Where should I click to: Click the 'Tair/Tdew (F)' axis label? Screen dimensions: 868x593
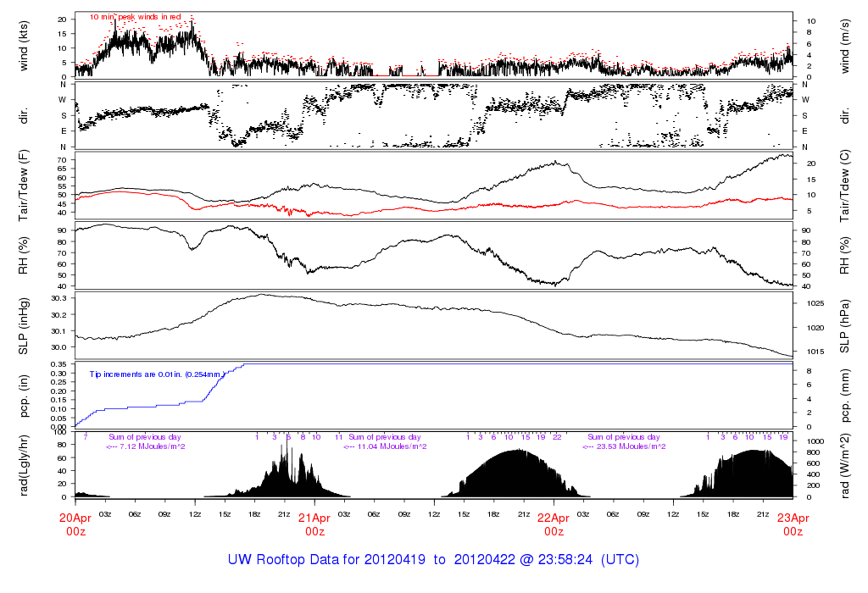pyautogui.click(x=23, y=186)
